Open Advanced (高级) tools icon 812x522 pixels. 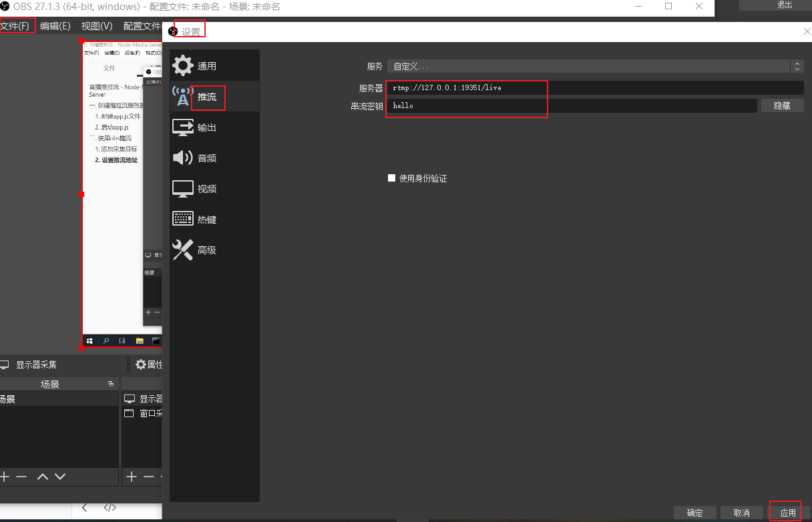click(183, 250)
